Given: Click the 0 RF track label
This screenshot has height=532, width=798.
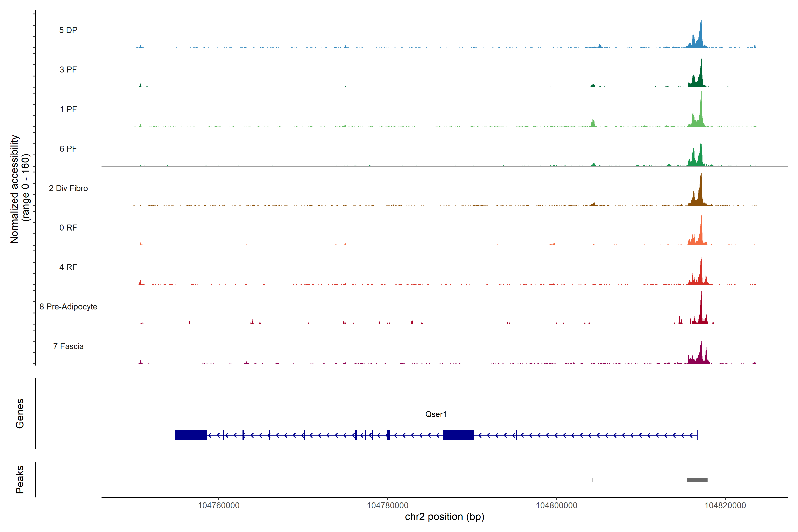Looking at the screenshot, I should 68,228.
